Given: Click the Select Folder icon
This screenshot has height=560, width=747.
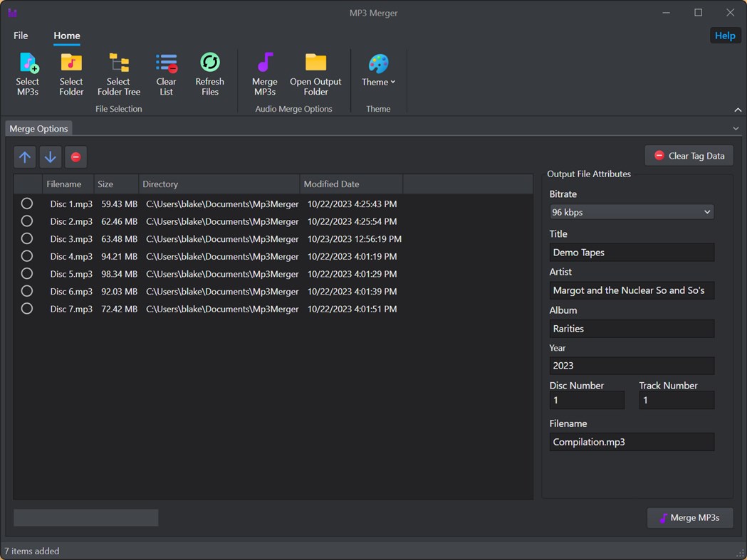Looking at the screenshot, I should pyautogui.click(x=70, y=68).
